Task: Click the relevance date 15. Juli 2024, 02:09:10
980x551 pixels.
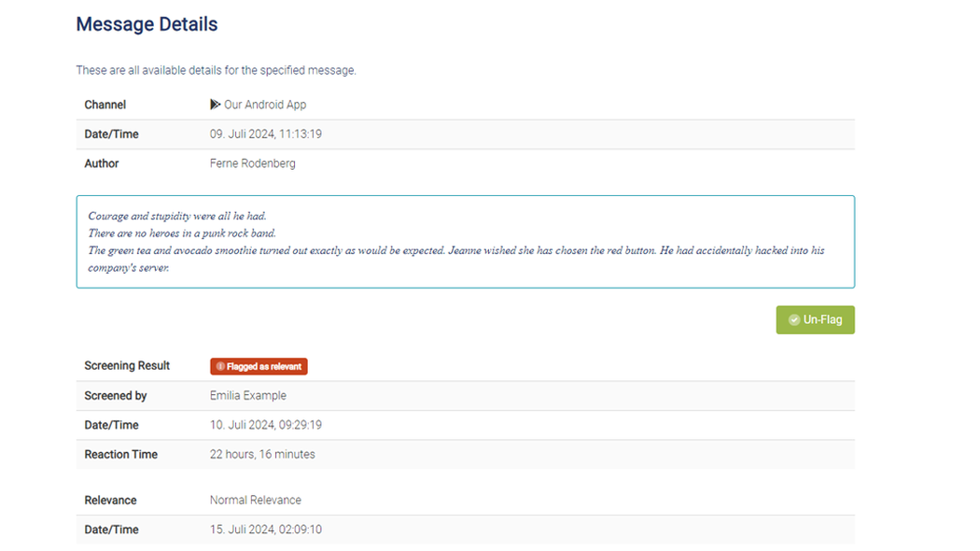Action: (266, 530)
